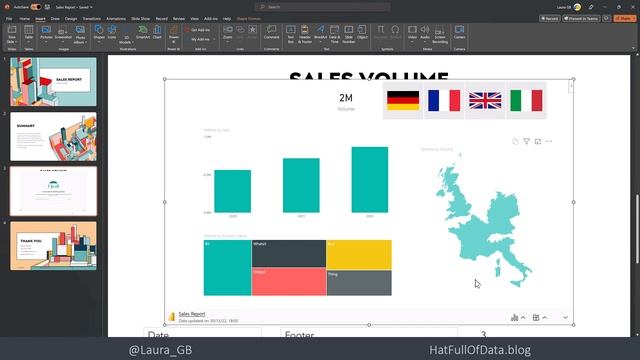The height and width of the screenshot is (360, 640).
Task: Click the Record button at top right
Action: (549, 18)
